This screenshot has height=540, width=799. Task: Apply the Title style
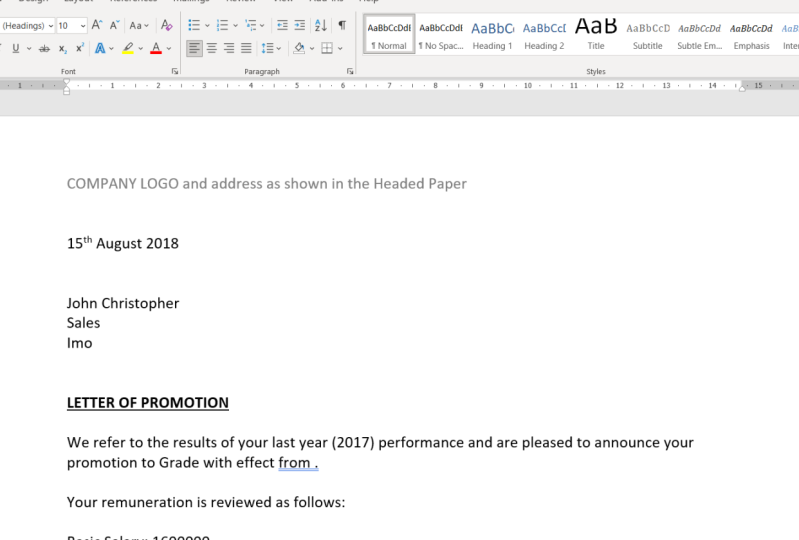596,34
